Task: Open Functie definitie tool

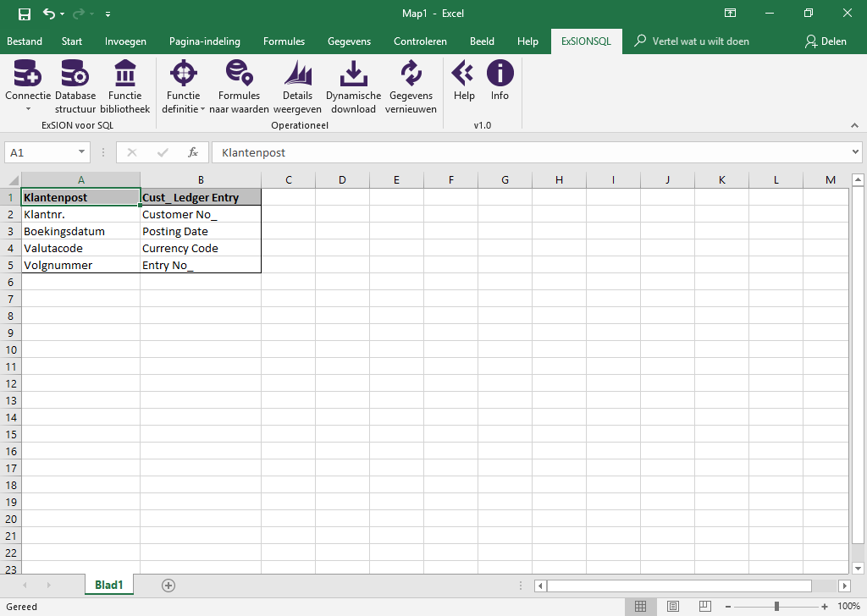Action: (x=183, y=87)
